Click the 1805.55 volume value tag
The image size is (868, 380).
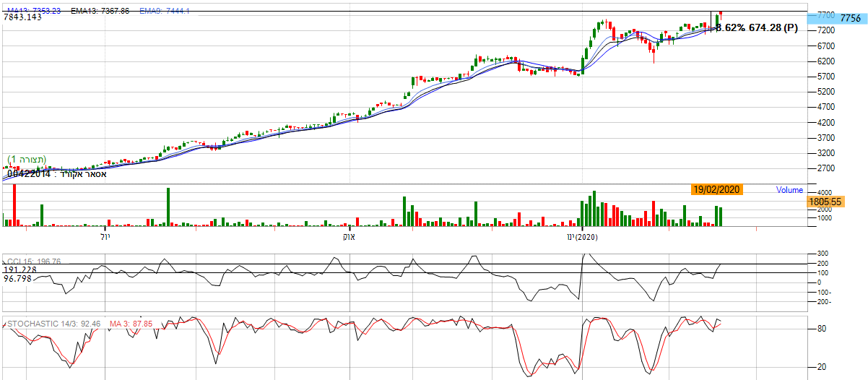click(827, 202)
